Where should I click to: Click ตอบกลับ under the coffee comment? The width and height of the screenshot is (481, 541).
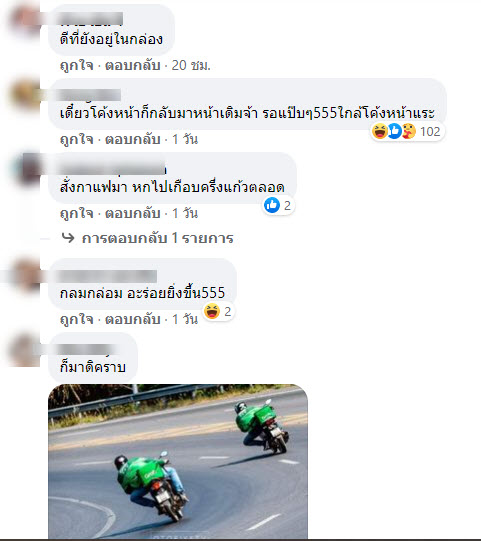[x=132, y=213]
